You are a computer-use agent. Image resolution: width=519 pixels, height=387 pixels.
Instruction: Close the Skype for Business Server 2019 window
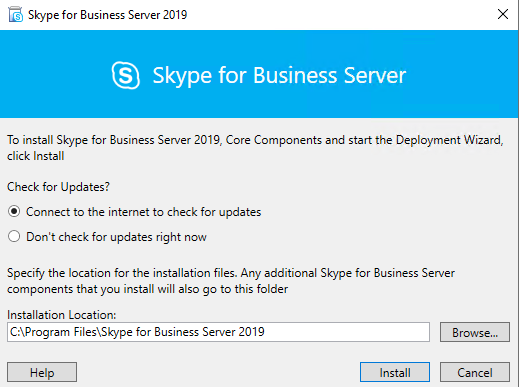(503, 14)
